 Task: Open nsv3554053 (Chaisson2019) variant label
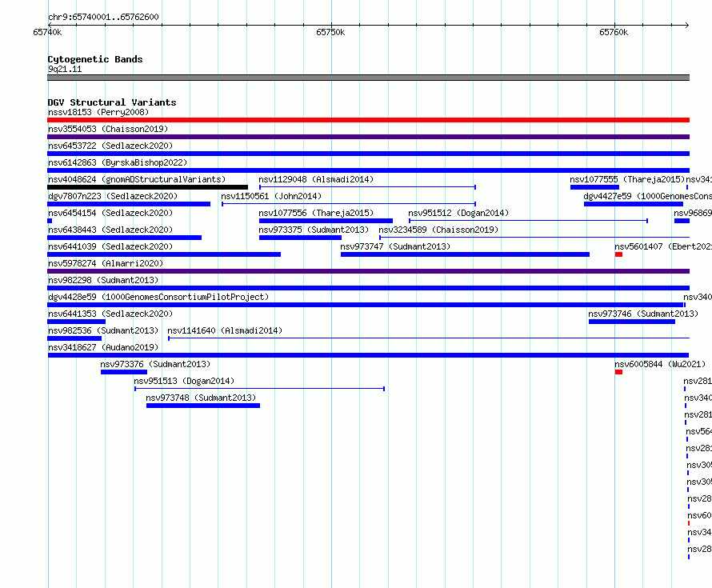coord(108,129)
